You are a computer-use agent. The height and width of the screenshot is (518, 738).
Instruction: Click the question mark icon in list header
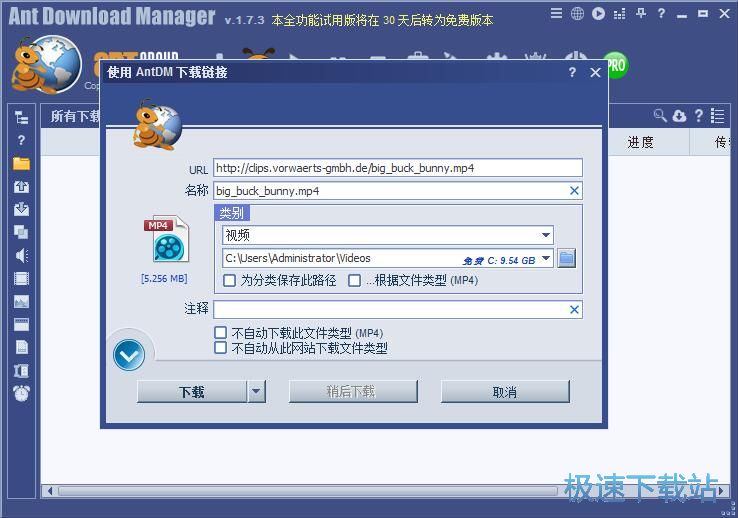click(x=699, y=115)
